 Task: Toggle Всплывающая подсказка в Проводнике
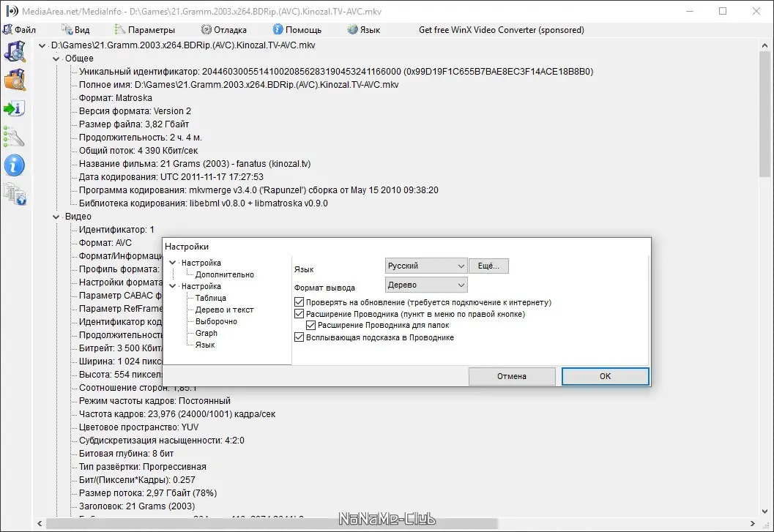point(299,337)
